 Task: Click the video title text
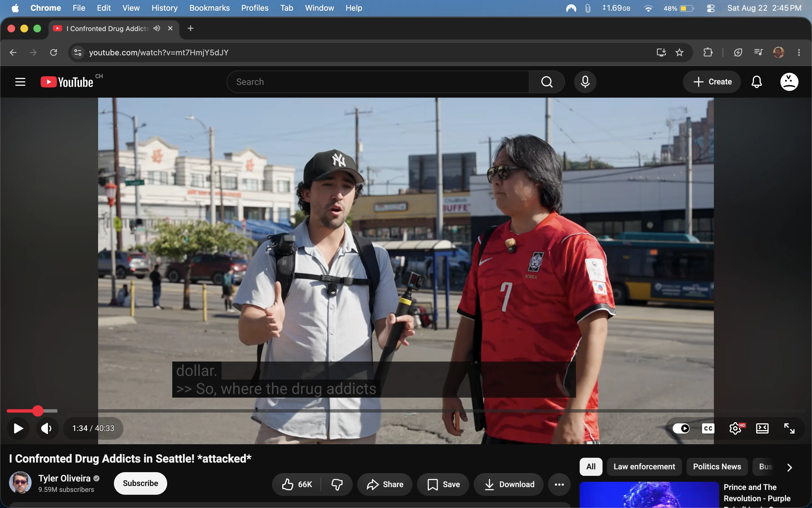point(130,459)
